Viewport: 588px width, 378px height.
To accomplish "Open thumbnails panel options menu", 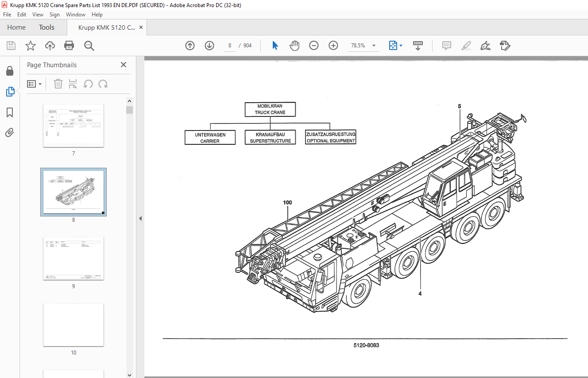I will click(x=35, y=84).
